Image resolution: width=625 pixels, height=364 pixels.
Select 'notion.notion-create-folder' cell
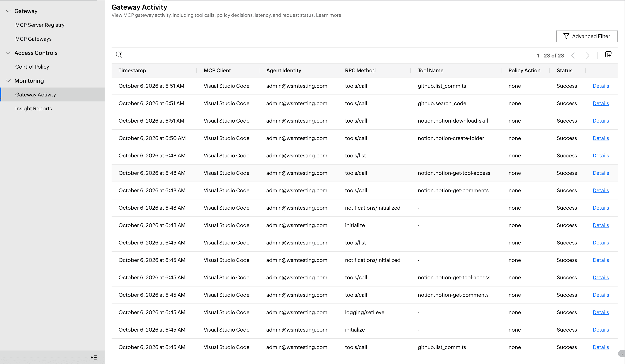click(451, 138)
